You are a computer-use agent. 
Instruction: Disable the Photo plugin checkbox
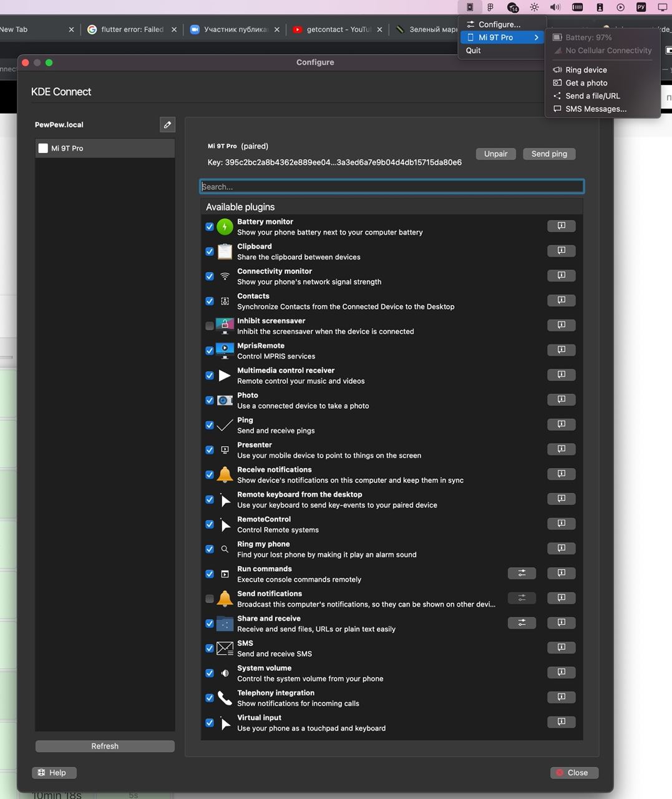(210, 400)
